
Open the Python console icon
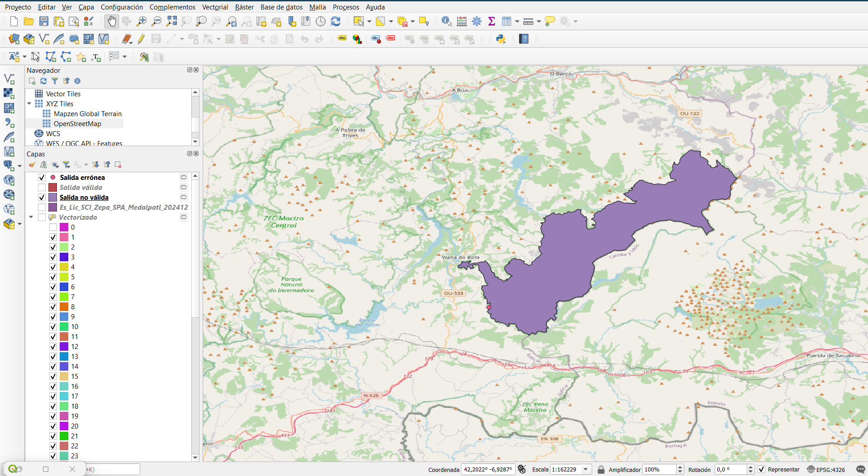coord(501,39)
